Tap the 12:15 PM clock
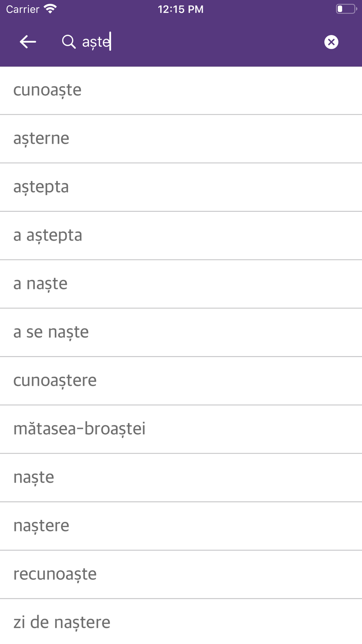This screenshot has height=644, width=362. click(x=181, y=9)
